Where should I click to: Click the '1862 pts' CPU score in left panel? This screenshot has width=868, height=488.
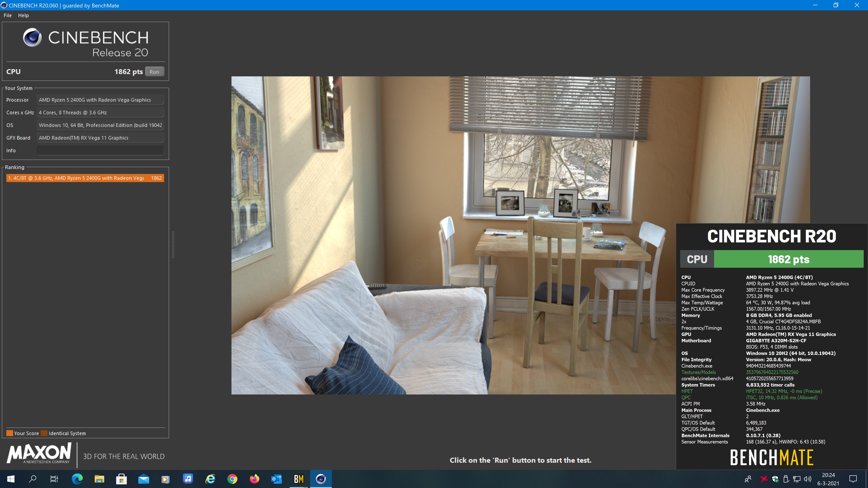pos(128,72)
